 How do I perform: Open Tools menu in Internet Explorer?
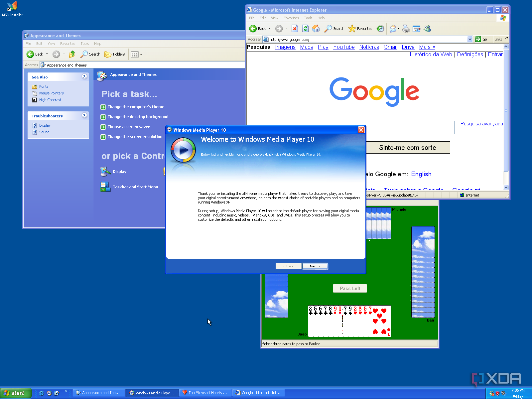pyautogui.click(x=308, y=18)
